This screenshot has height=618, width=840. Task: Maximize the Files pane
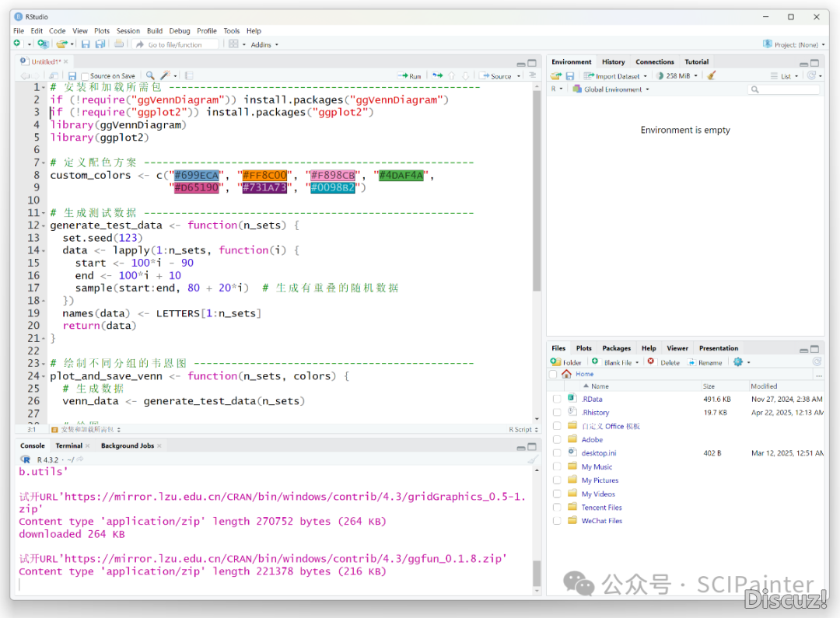click(815, 349)
